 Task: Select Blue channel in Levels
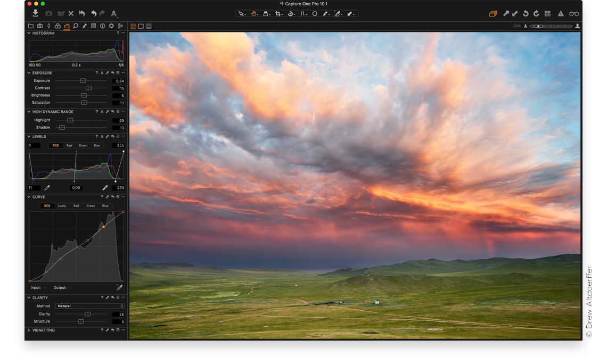click(97, 145)
